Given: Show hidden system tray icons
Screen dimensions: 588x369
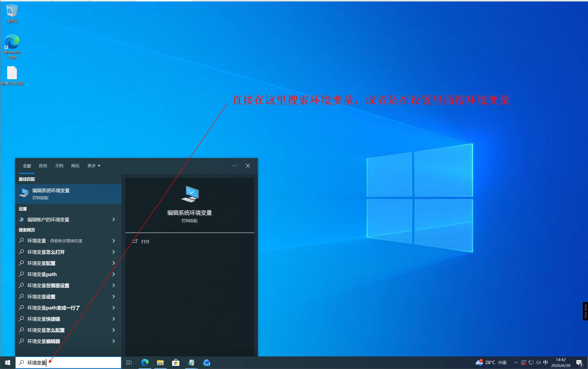Looking at the screenshot, I should coord(516,362).
